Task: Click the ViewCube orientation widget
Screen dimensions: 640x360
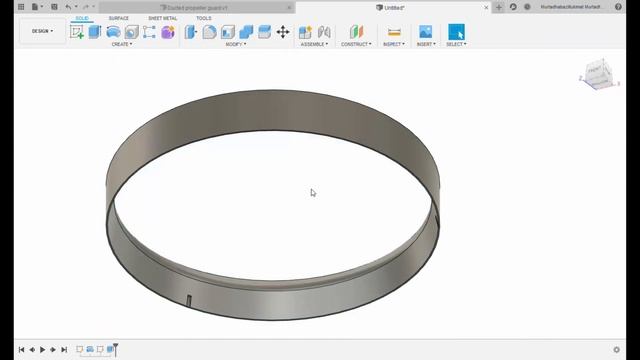Action: tap(599, 74)
